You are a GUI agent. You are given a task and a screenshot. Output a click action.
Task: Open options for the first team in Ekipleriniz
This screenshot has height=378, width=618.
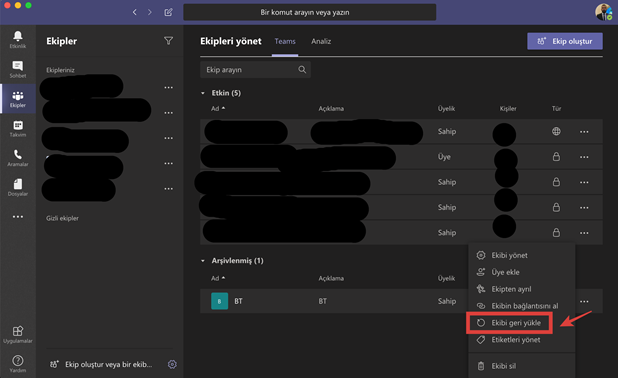[168, 88]
